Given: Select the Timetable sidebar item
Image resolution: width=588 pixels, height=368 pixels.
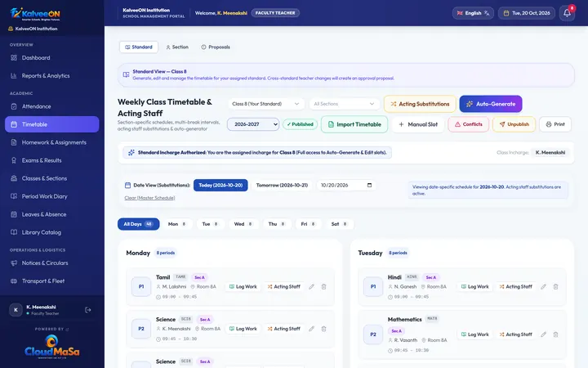Looking at the screenshot, I should 51,124.
